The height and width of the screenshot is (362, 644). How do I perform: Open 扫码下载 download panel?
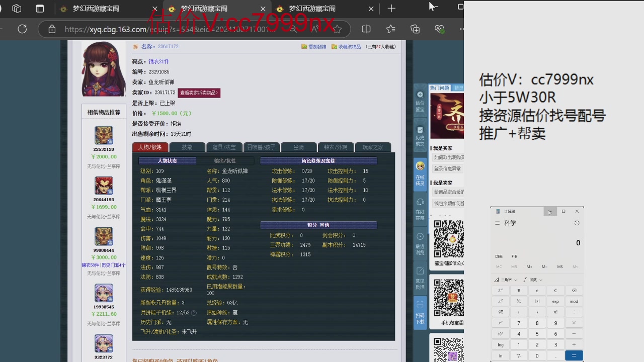point(420,312)
